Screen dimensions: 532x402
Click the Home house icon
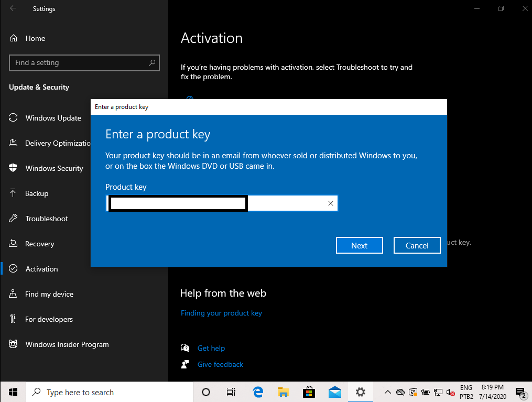(x=14, y=38)
